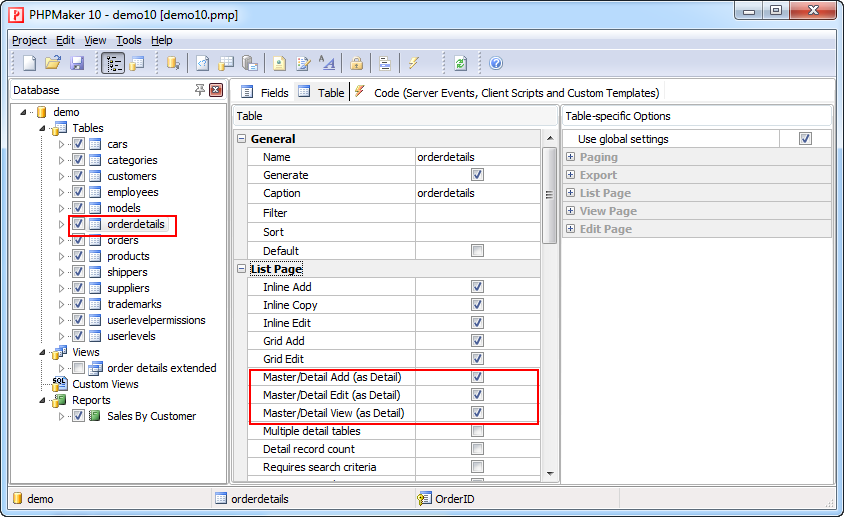This screenshot has height=517, width=844.
Task: Click the edit-with-pencil toolbar icon
Action: click(303, 64)
